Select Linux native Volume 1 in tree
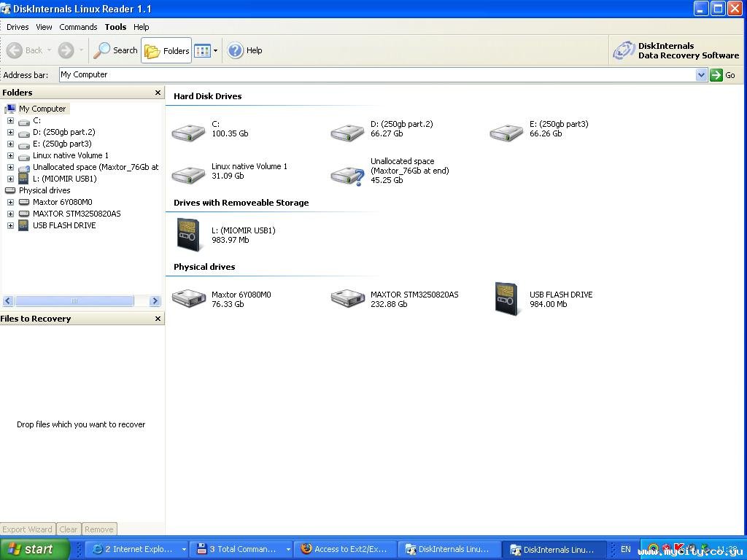The width and height of the screenshot is (747, 560). 71,155
